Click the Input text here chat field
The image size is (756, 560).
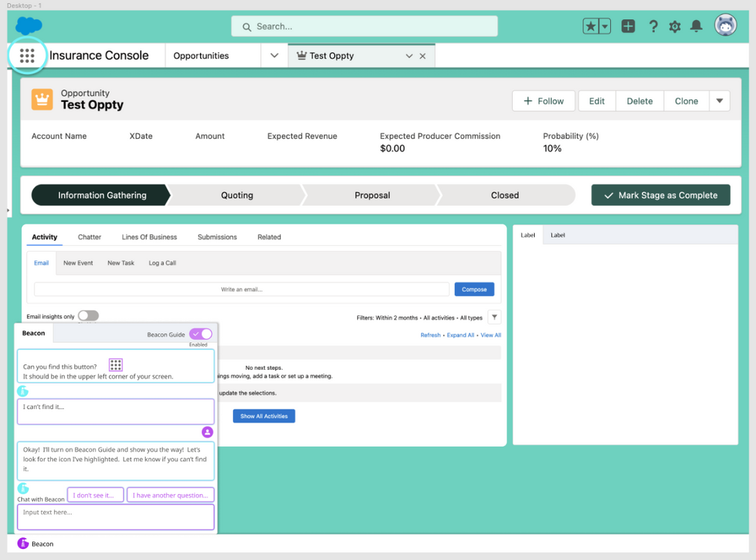[x=115, y=517]
